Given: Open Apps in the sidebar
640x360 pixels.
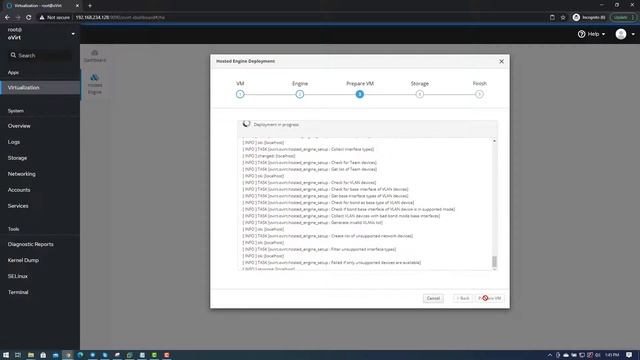Looking at the screenshot, I should (x=13, y=72).
